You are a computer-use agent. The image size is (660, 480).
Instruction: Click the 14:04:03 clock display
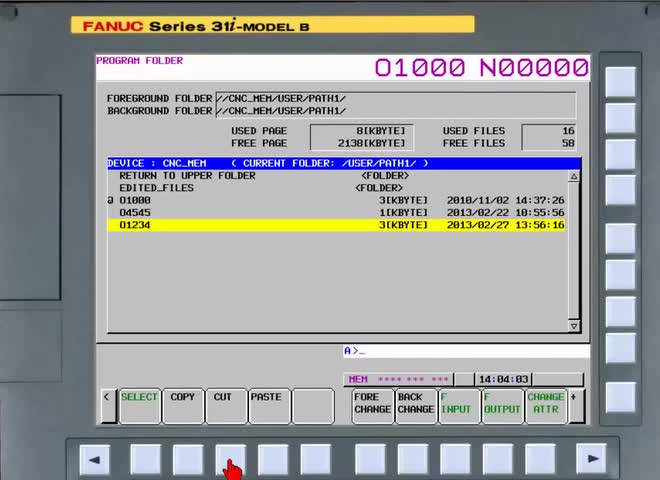[503, 379]
